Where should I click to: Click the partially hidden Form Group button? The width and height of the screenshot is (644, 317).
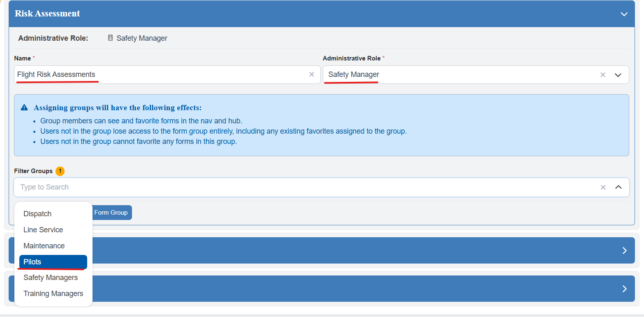(111, 213)
